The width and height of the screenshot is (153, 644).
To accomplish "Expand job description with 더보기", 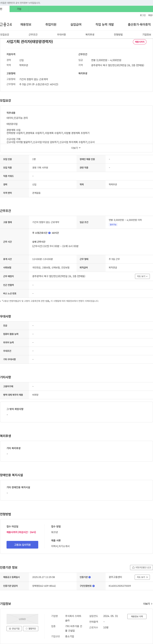I will pos(76,148).
